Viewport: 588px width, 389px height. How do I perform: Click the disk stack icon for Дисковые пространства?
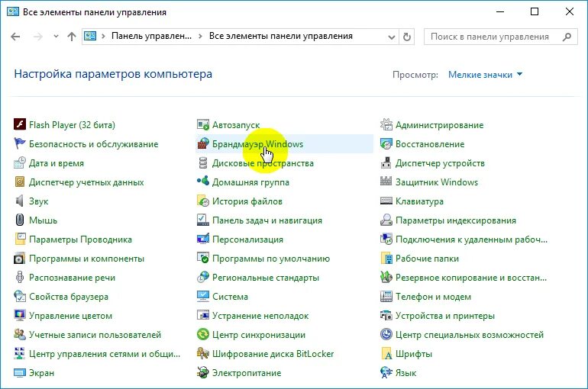(203, 162)
